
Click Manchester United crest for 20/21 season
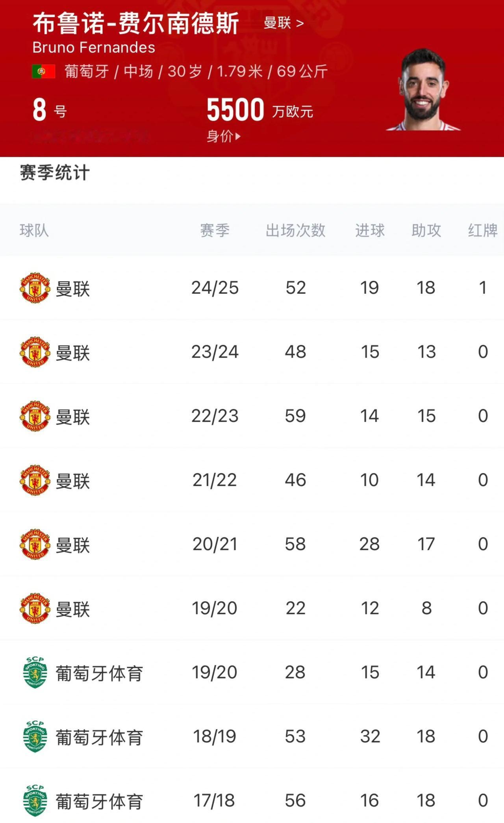[x=35, y=545]
